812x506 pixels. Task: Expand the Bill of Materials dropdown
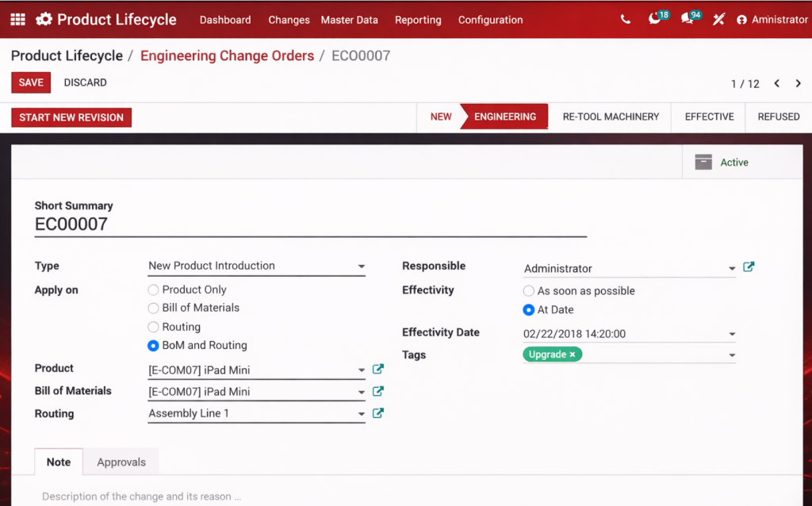coord(361,392)
